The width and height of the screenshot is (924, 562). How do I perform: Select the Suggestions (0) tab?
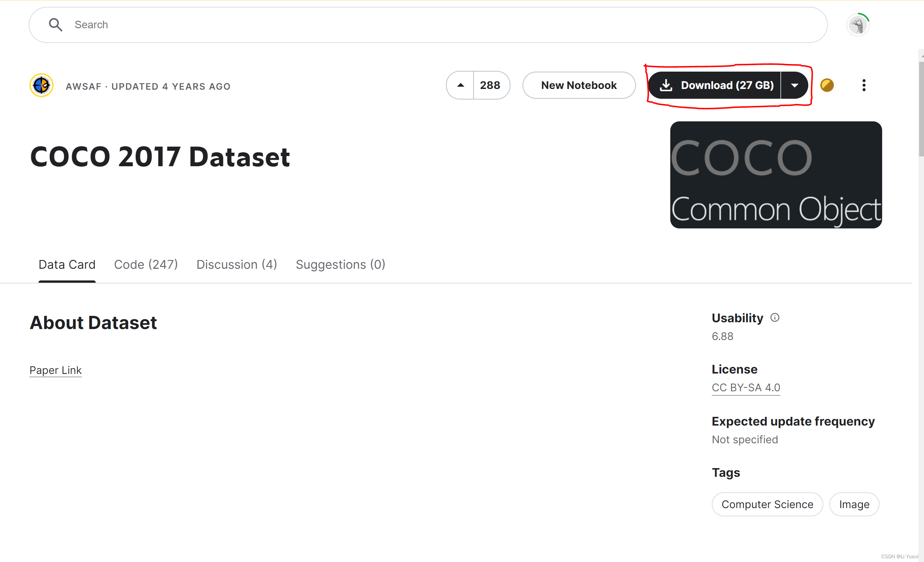[340, 265]
